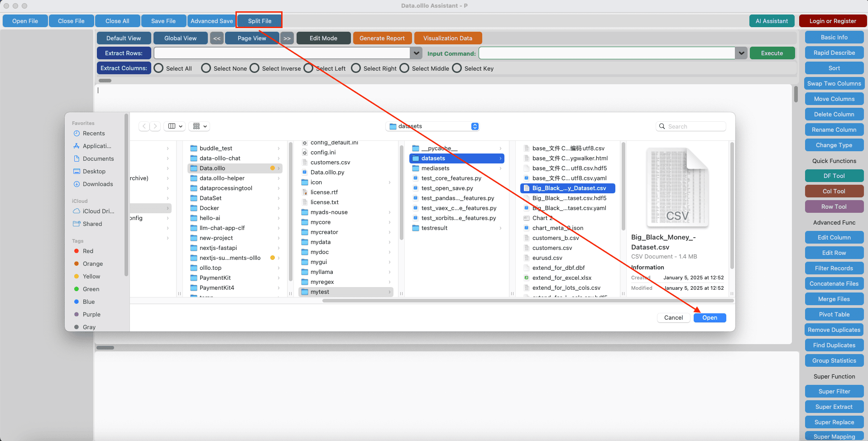Viewport: 868px width, 441px height.
Task: Open Recents from the Favorites sidebar
Action: point(93,133)
